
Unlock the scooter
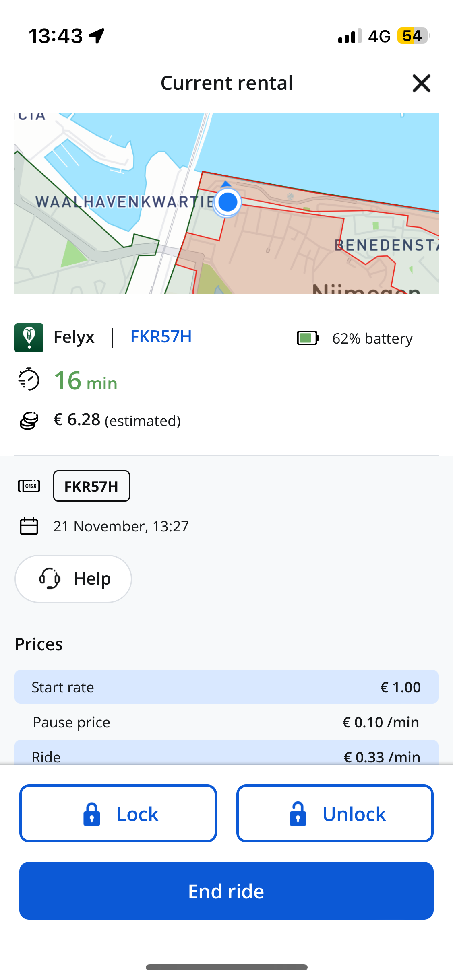(x=335, y=813)
